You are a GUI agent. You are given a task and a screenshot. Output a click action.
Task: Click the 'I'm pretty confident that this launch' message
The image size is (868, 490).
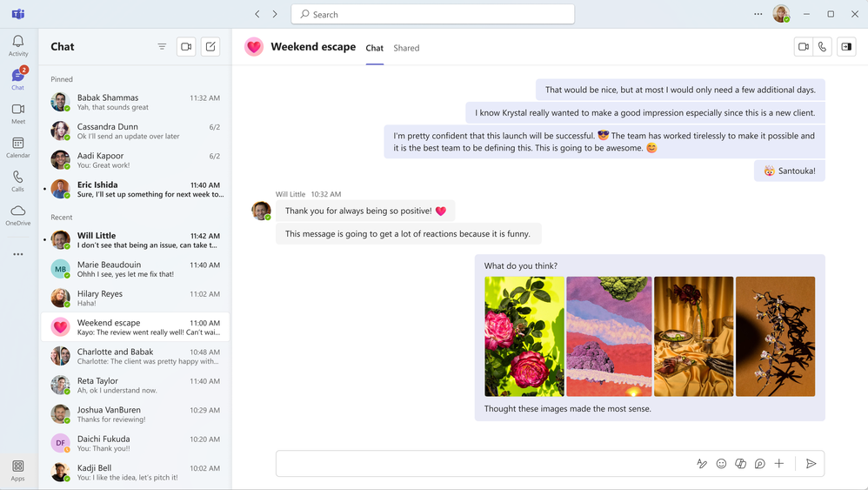(x=604, y=142)
